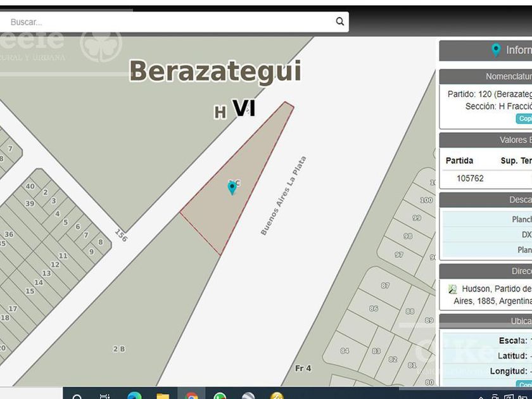The image size is (532, 399).
Task: Select parcel 100 on the map
Action: coord(426,200)
